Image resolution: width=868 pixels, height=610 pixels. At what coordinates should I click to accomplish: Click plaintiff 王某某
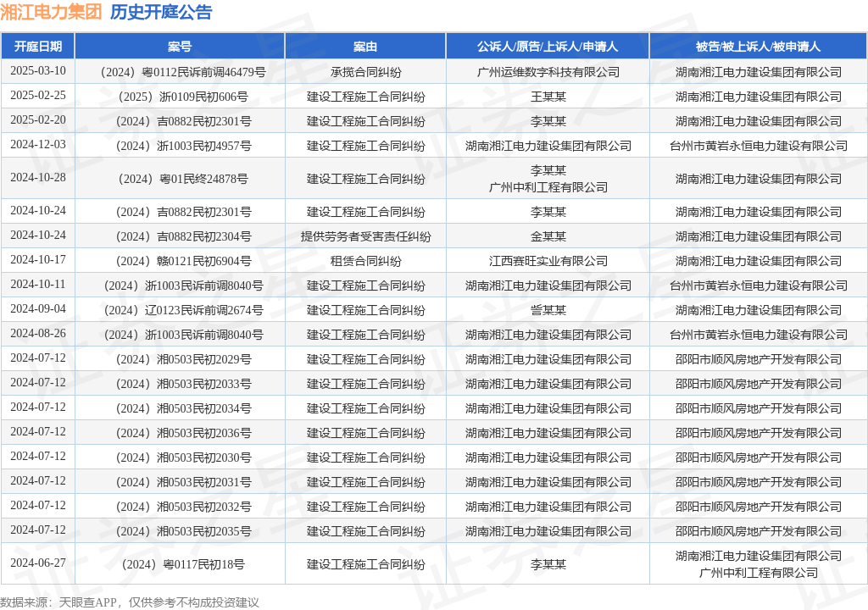click(548, 97)
